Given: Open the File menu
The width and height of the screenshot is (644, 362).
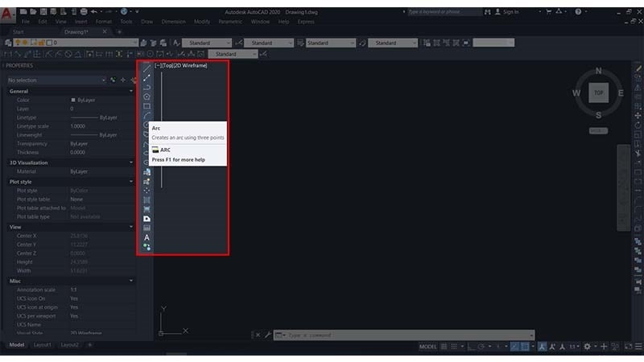Looking at the screenshot, I should pos(26,22).
